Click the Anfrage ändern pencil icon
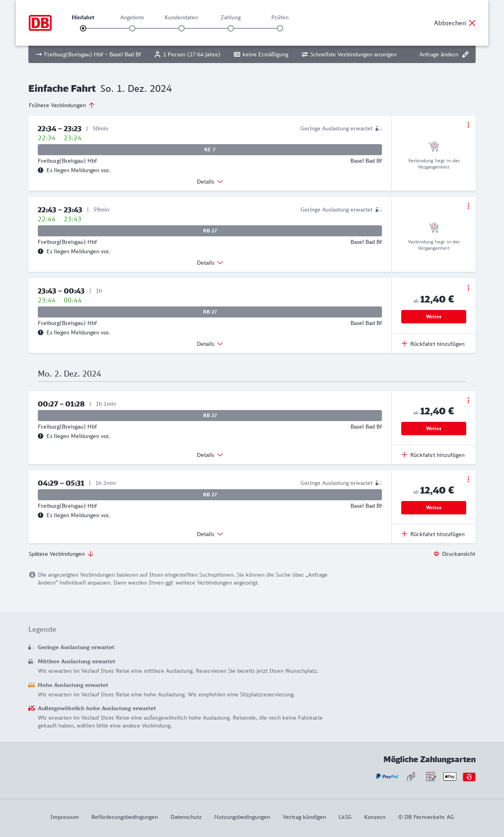 click(465, 54)
